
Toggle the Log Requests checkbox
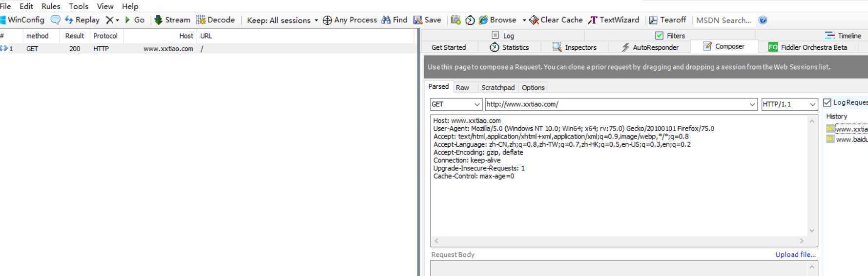(x=827, y=102)
